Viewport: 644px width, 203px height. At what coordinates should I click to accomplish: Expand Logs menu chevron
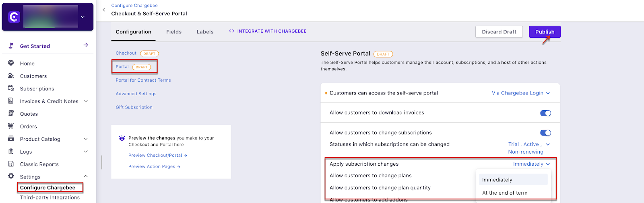86,152
